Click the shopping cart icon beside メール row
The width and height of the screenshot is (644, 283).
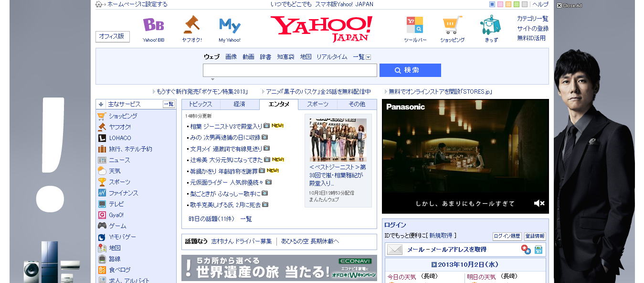pyautogui.click(x=538, y=250)
